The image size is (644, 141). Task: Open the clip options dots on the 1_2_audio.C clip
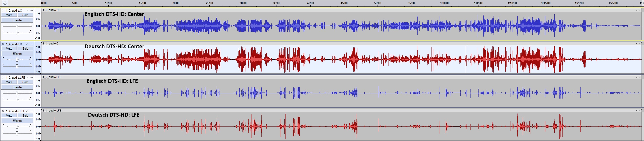pyautogui.click(x=638, y=10)
